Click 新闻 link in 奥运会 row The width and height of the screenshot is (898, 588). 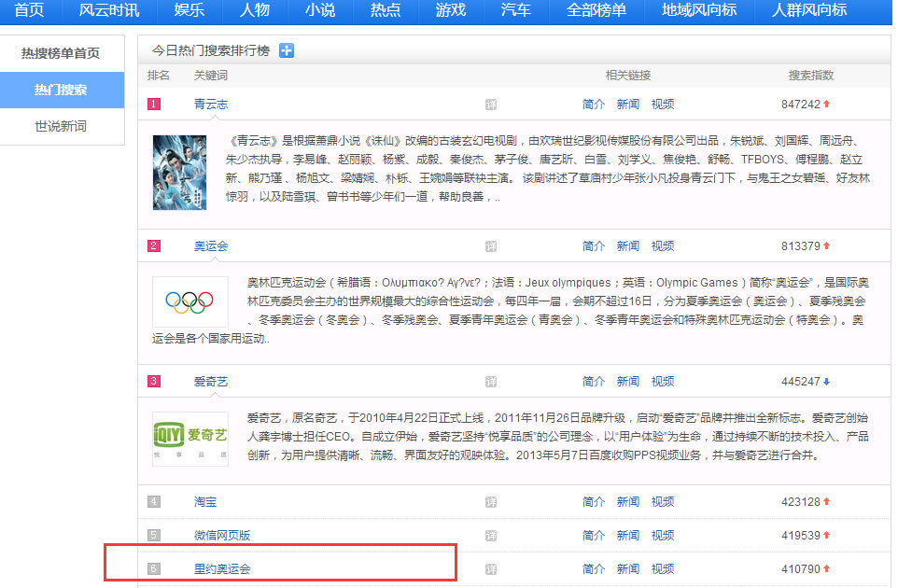[627, 246]
